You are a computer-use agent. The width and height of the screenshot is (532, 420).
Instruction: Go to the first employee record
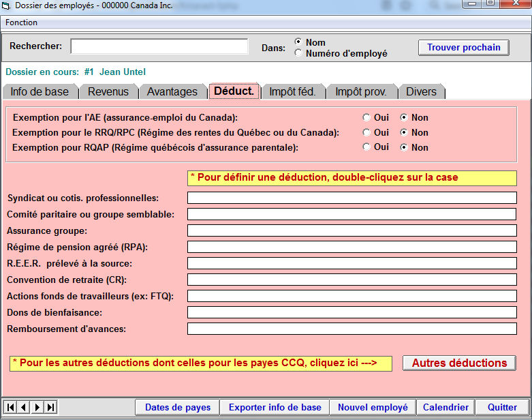tap(10, 407)
